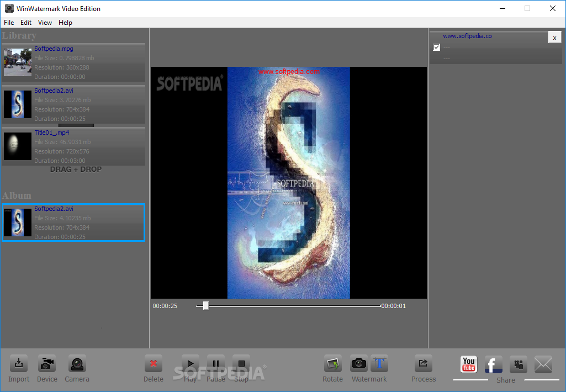Launch the Camera webcam icon
This screenshot has height=392, width=566.
point(77,364)
